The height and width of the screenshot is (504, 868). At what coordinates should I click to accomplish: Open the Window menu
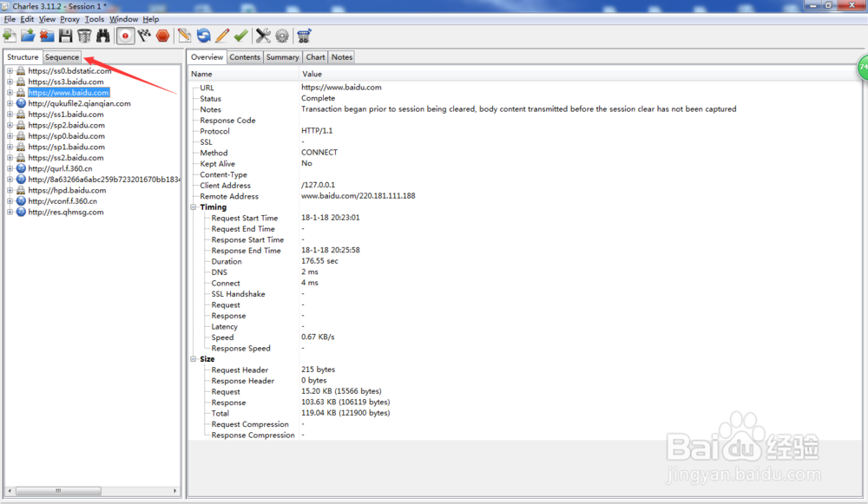(123, 19)
